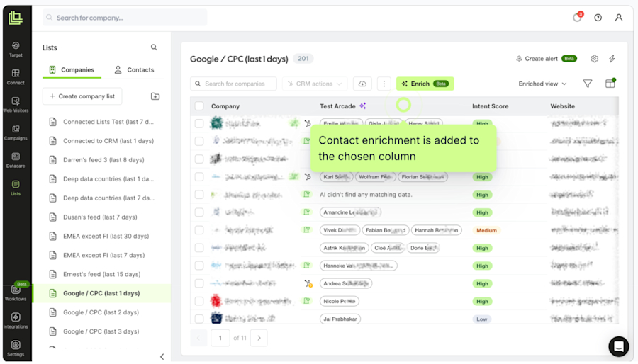Select the Lists sidebar icon

16,188
